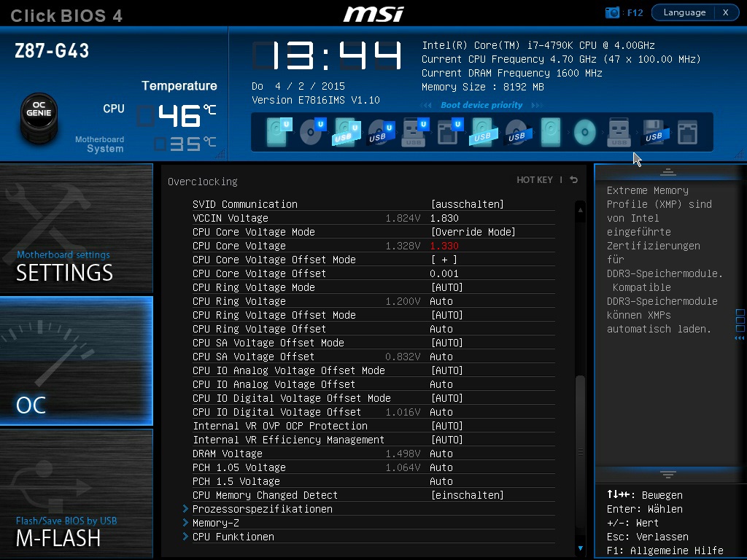
Task: Click the back arrow next to HOT KEY
Action: coord(574,179)
